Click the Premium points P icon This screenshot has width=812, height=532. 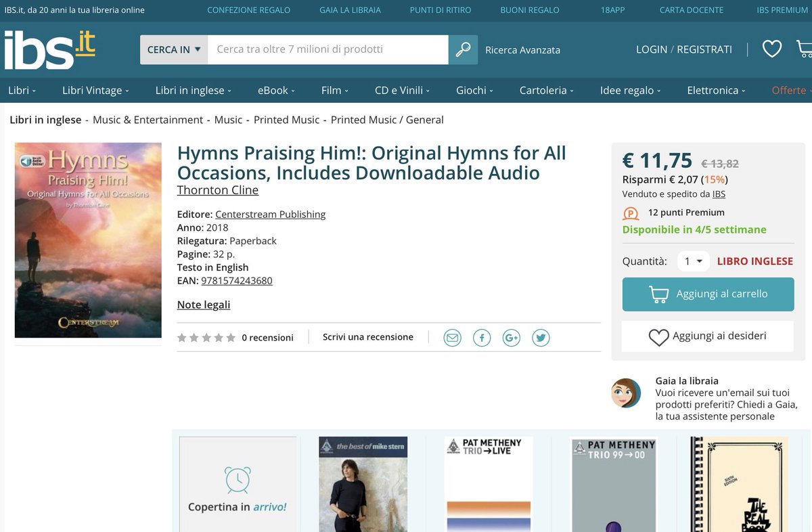pos(631,213)
